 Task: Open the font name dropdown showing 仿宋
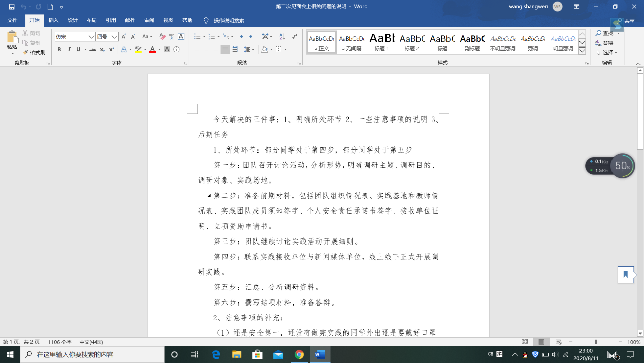[x=92, y=37]
